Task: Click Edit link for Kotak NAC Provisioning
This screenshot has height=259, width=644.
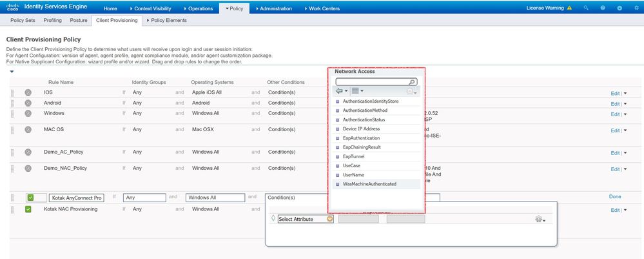Action: (x=615, y=210)
